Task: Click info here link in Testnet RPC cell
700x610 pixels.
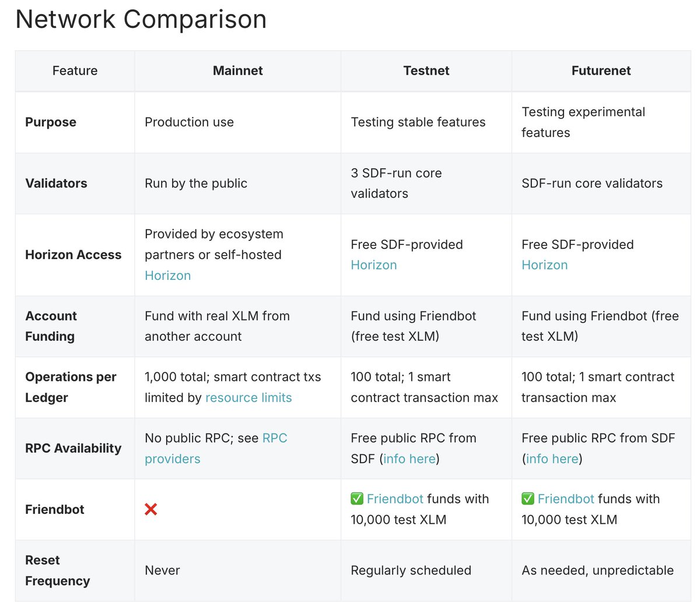Action: [x=409, y=459]
